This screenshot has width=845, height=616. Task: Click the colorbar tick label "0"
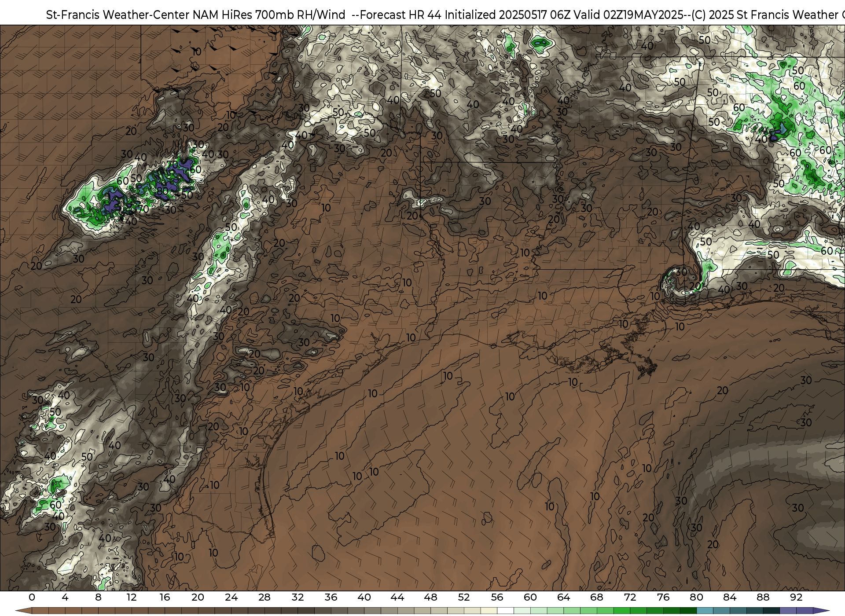(x=32, y=597)
